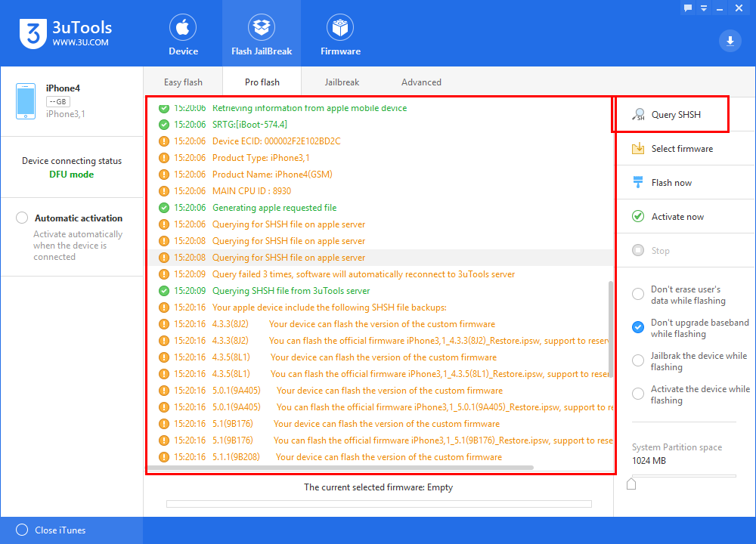Select the Device ECID log line text

click(276, 141)
